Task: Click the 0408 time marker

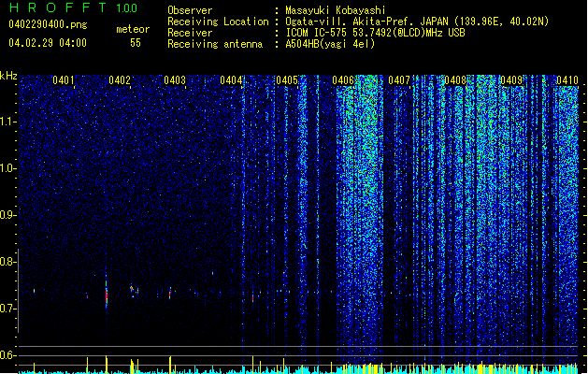Action: tap(455, 80)
